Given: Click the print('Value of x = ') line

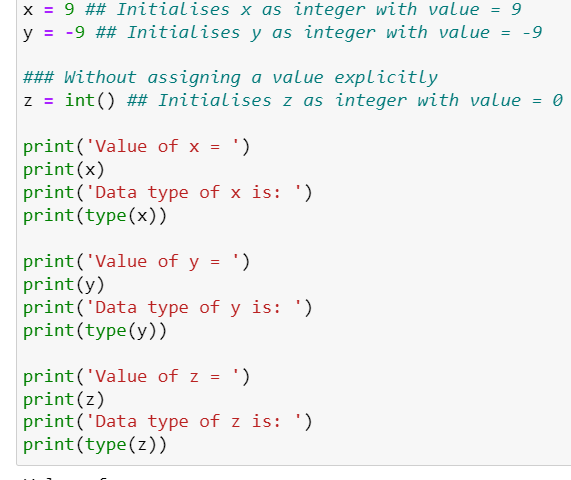Looking at the screenshot, I should click(137, 147).
